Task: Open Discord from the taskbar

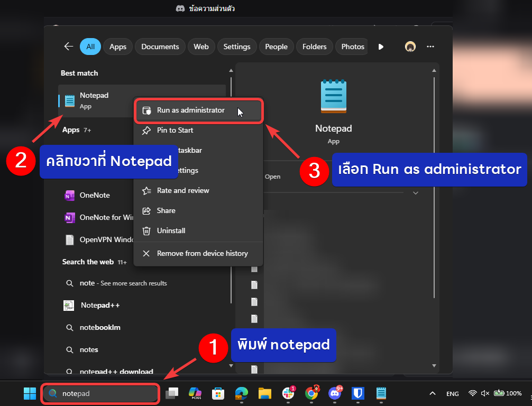Action: (x=335, y=393)
